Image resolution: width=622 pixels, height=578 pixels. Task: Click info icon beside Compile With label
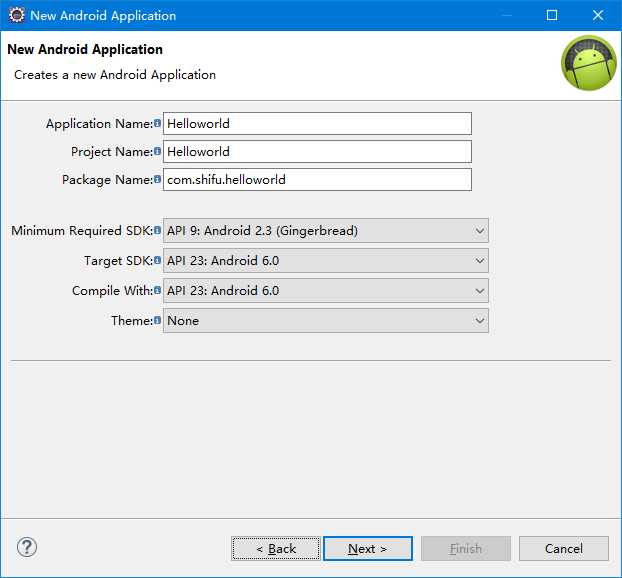(157, 290)
